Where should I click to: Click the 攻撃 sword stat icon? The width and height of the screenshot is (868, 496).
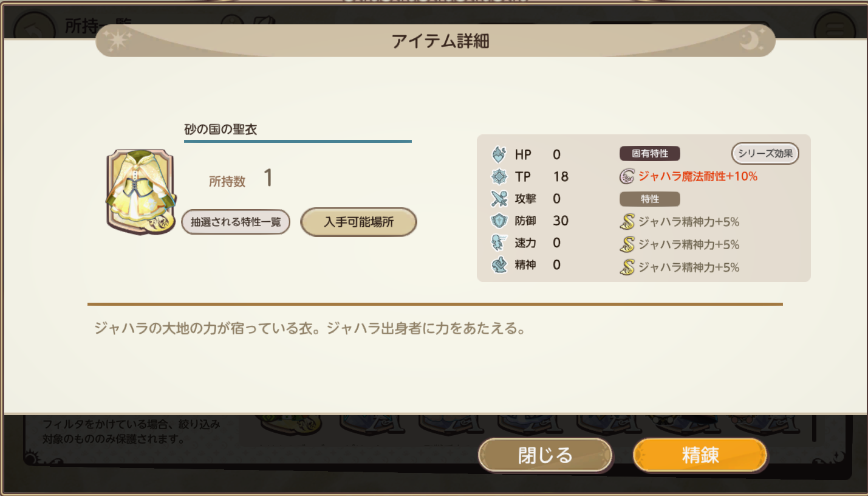[499, 199]
